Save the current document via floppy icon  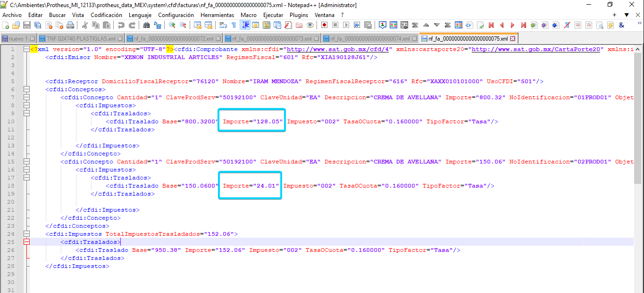pyautogui.click(x=26, y=25)
